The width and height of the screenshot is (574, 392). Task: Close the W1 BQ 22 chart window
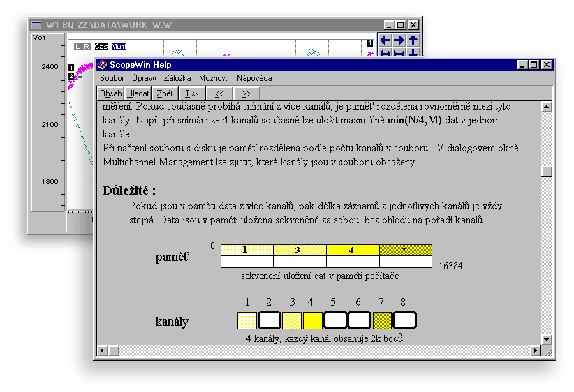413,25
